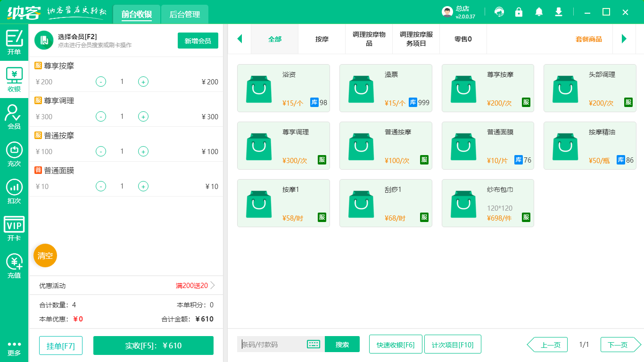Decrease quantity of 普通面膜 with minus

click(x=101, y=186)
